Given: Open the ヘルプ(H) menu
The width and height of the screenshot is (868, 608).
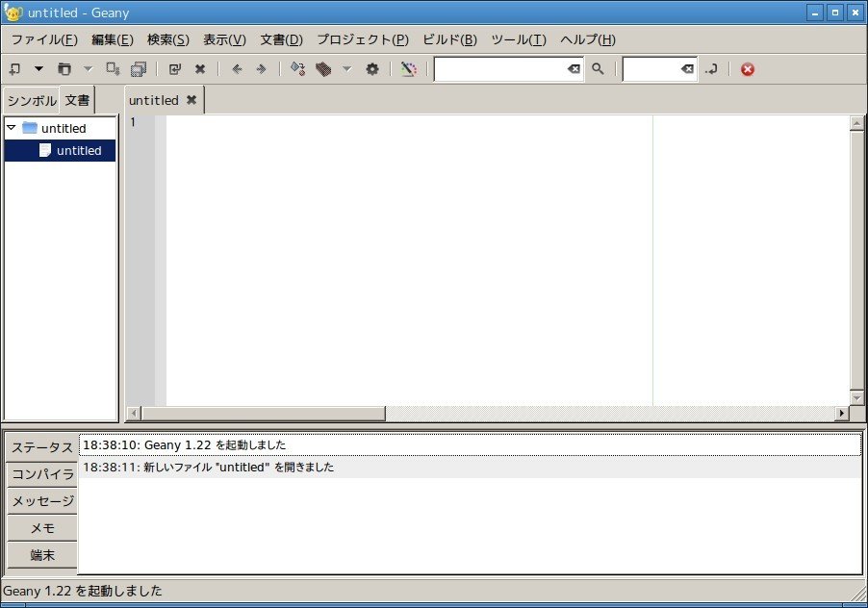Looking at the screenshot, I should (588, 39).
